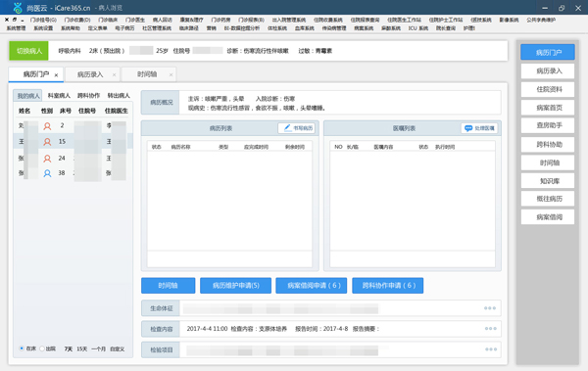Choose the 15天 time range option
Screen dimensions: 588x371
point(81,348)
